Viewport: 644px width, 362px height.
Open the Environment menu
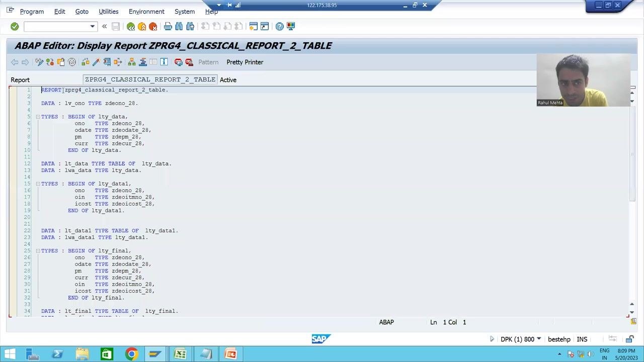pyautogui.click(x=146, y=12)
